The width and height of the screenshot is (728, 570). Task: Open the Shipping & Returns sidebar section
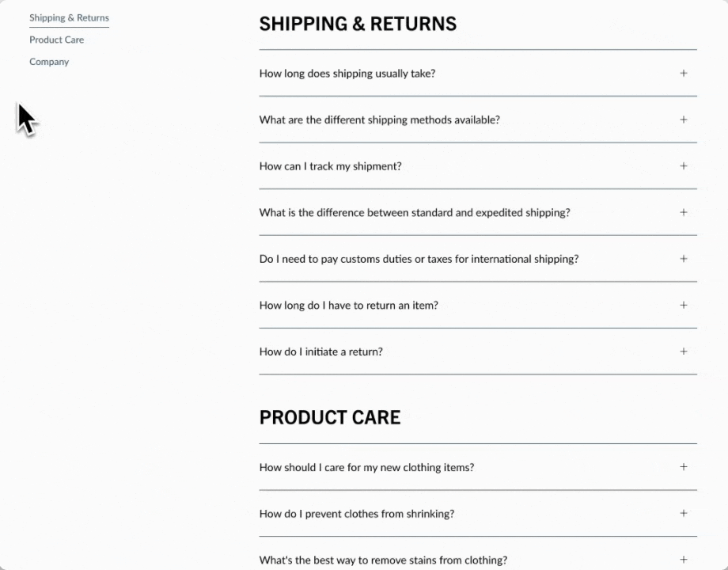[69, 17]
